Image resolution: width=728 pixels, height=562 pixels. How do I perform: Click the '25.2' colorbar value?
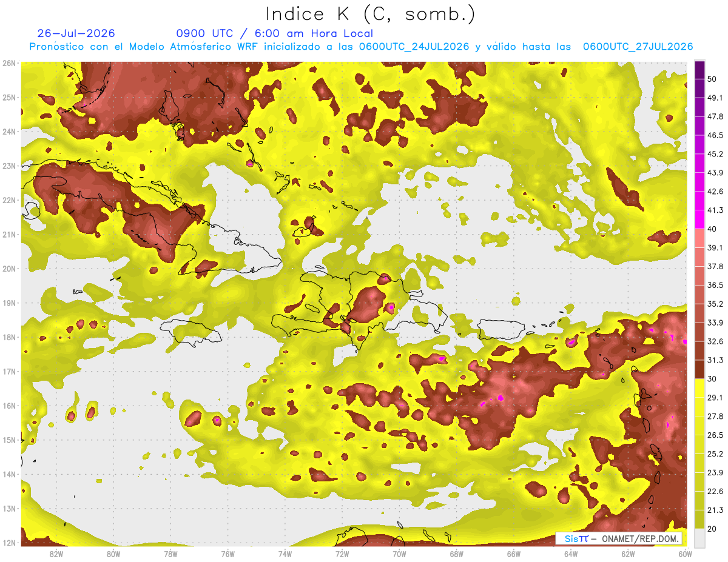pos(715,454)
